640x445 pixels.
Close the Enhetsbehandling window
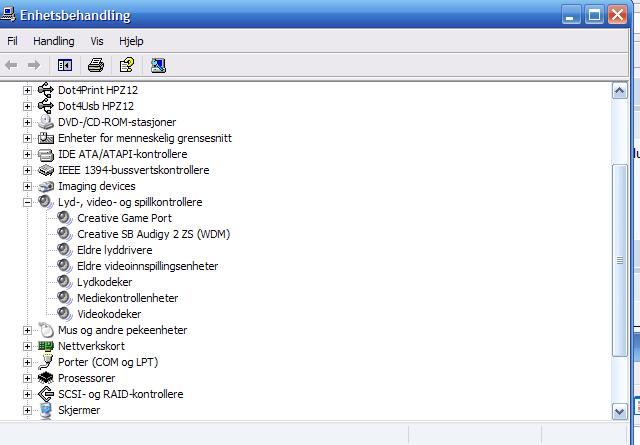618,15
